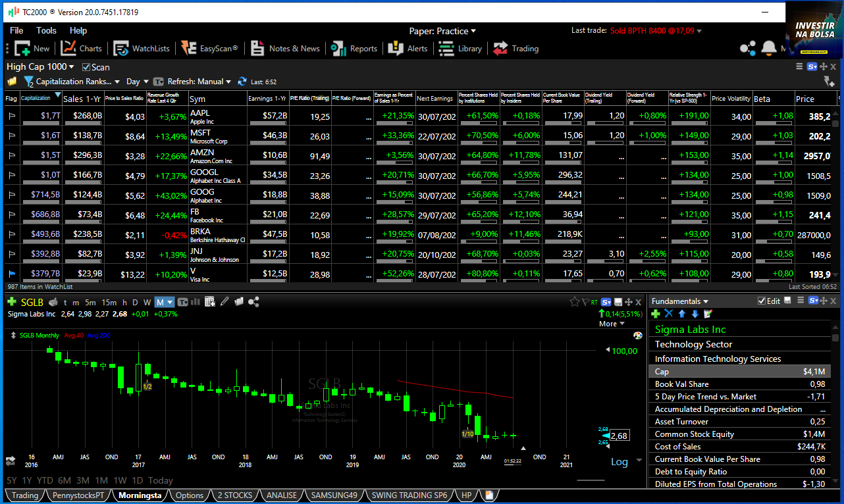
Task: Toggle the RT real-time indicator on the chart
Action: pos(594,302)
